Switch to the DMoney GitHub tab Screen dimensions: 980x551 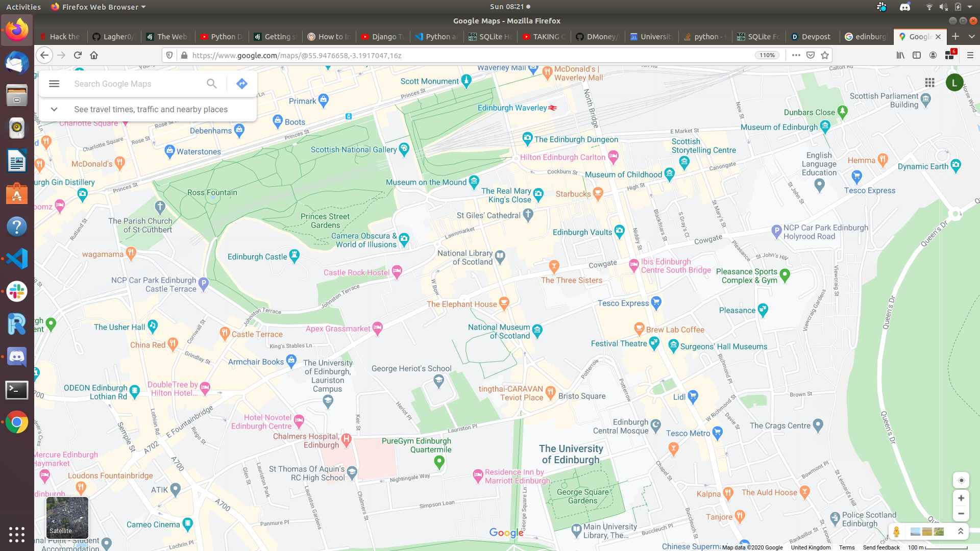(597, 37)
